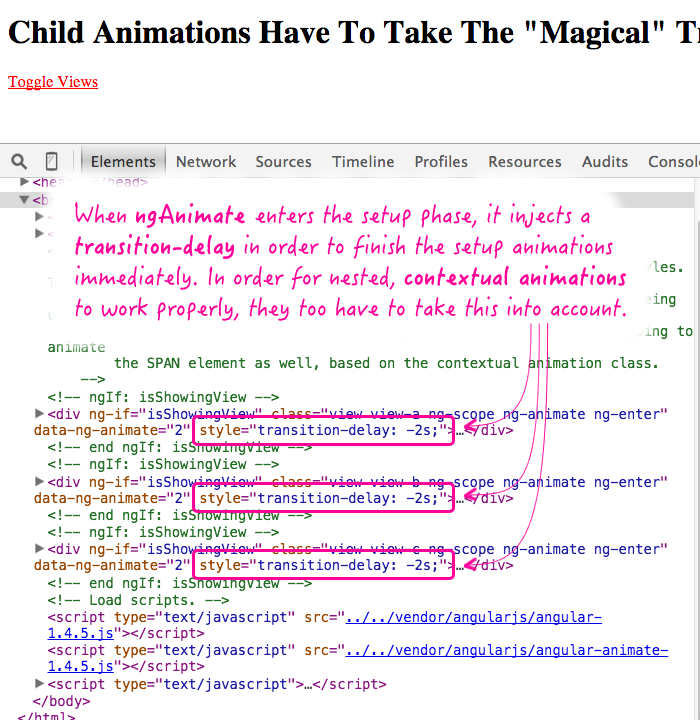Viewport: 700px width, 720px height.
Task: Go to the Profiles tab
Action: [441, 161]
